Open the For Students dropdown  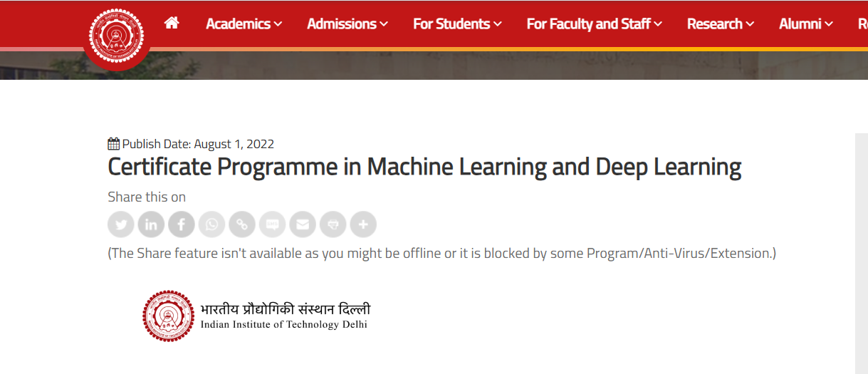click(x=457, y=24)
